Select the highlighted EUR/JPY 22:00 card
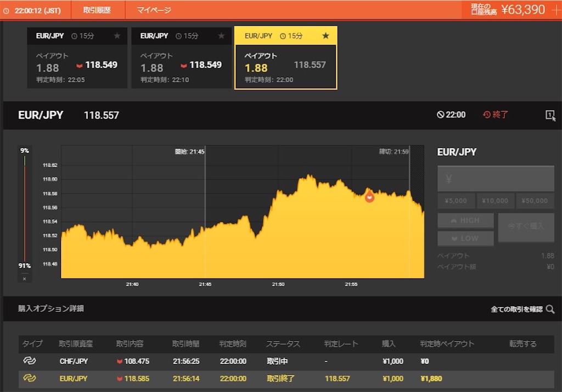562x392 pixels. coord(285,58)
